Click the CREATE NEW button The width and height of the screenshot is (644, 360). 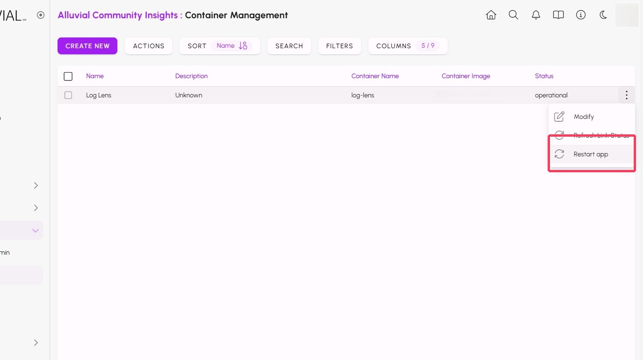(x=87, y=46)
